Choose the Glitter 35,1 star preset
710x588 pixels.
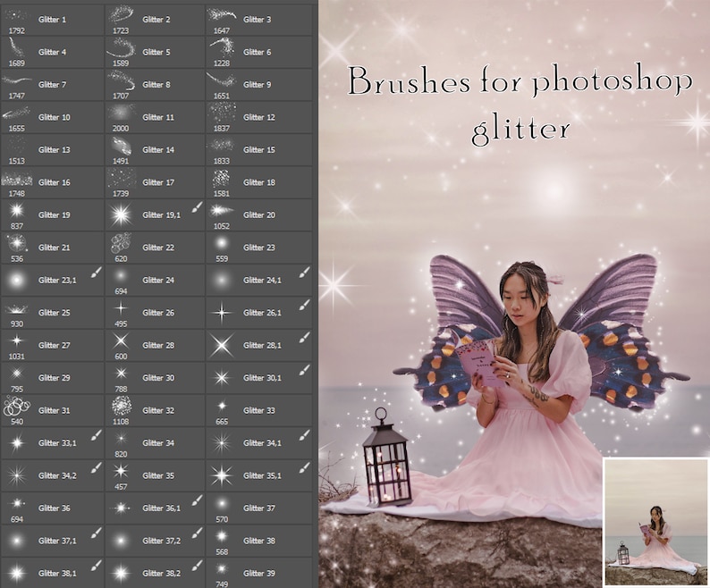click(259, 475)
